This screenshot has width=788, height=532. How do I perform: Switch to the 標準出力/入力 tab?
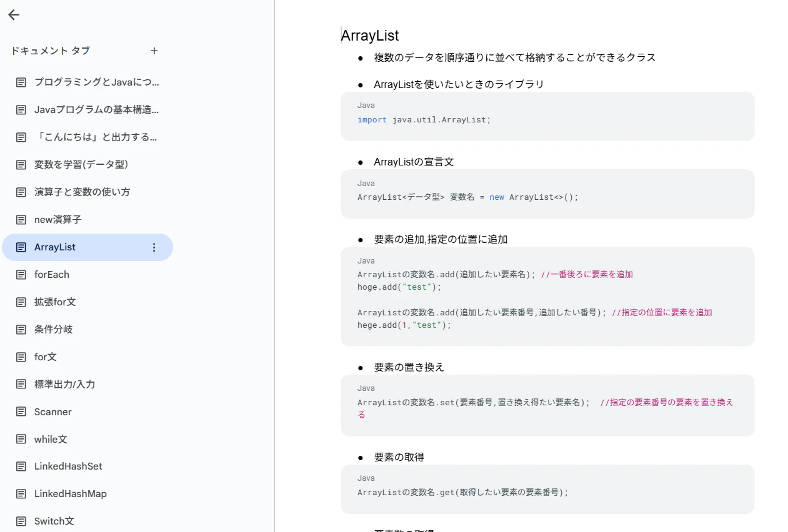point(87,385)
